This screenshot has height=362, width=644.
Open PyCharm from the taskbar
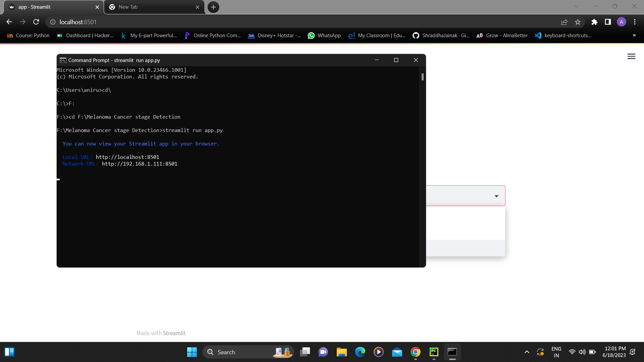pos(434,352)
